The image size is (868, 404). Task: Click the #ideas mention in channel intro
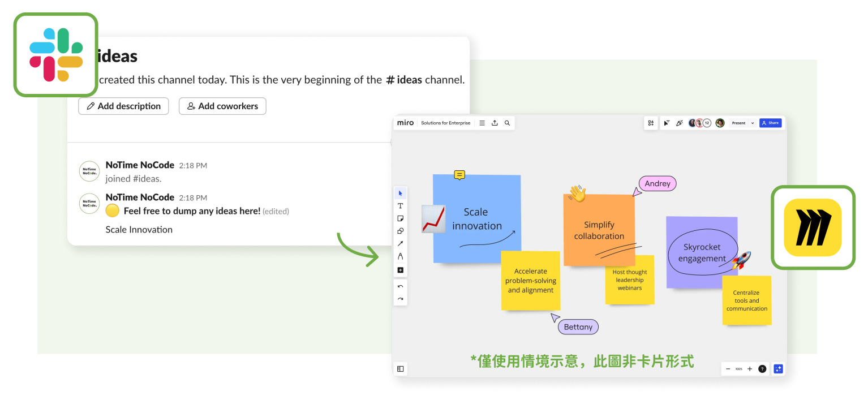click(x=404, y=80)
